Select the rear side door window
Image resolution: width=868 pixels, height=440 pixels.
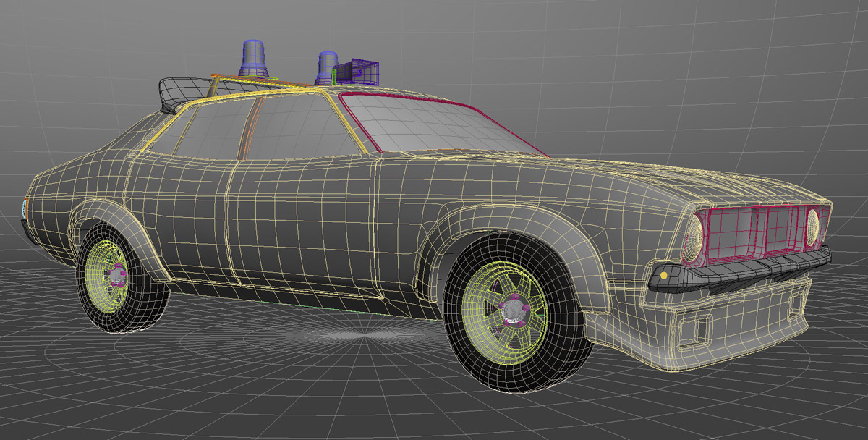point(210,130)
